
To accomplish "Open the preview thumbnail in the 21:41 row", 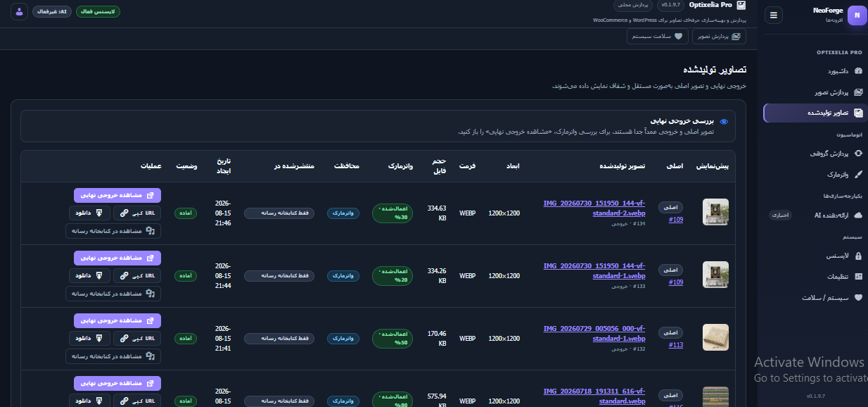I will click(x=715, y=337).
